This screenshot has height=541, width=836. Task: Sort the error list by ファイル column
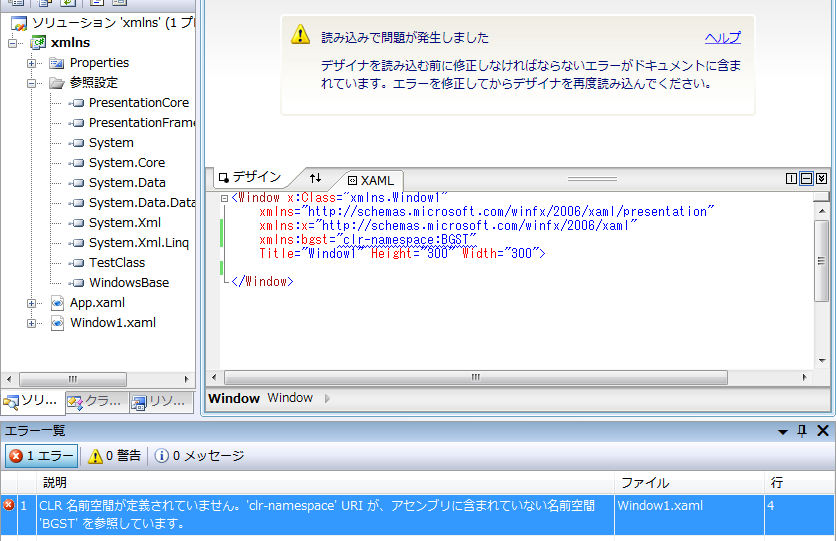[689, 483]
